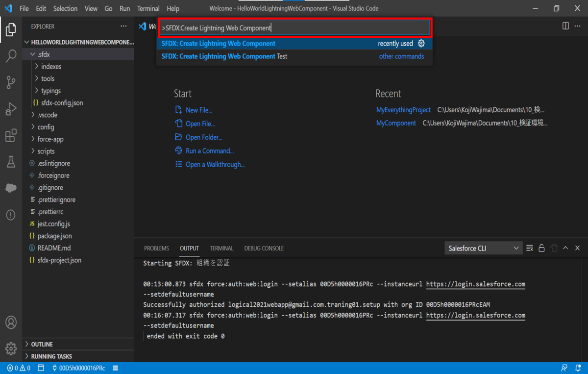Open the Run and Debug view

pyautogui.click(x=11, y=109)
